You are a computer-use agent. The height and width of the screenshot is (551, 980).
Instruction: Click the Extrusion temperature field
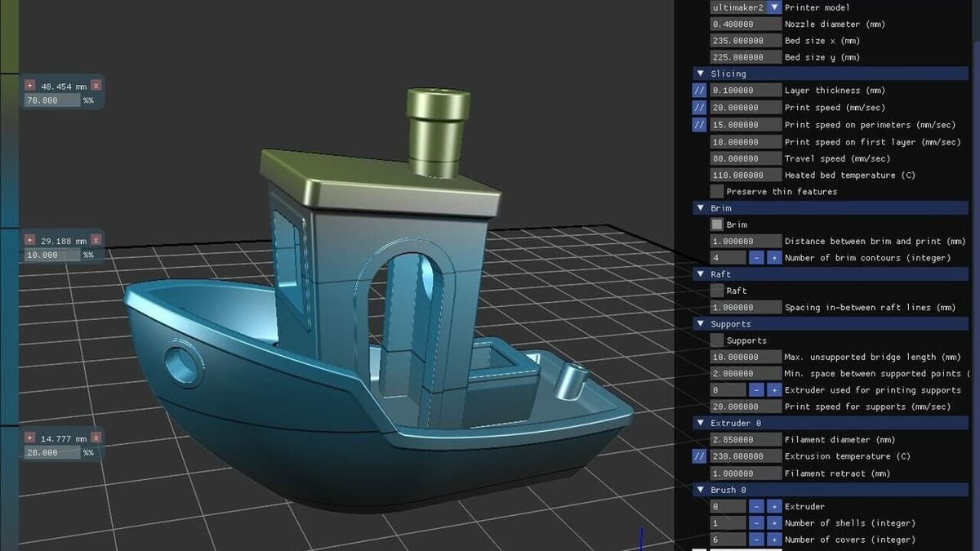pyautogui.click(x=746, y=456)
